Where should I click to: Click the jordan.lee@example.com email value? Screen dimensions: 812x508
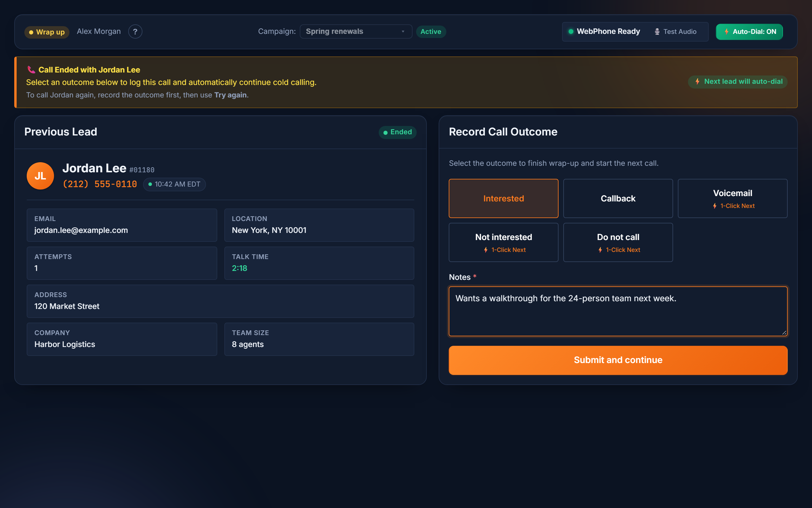pyautogui.click(x=81, y=230)
